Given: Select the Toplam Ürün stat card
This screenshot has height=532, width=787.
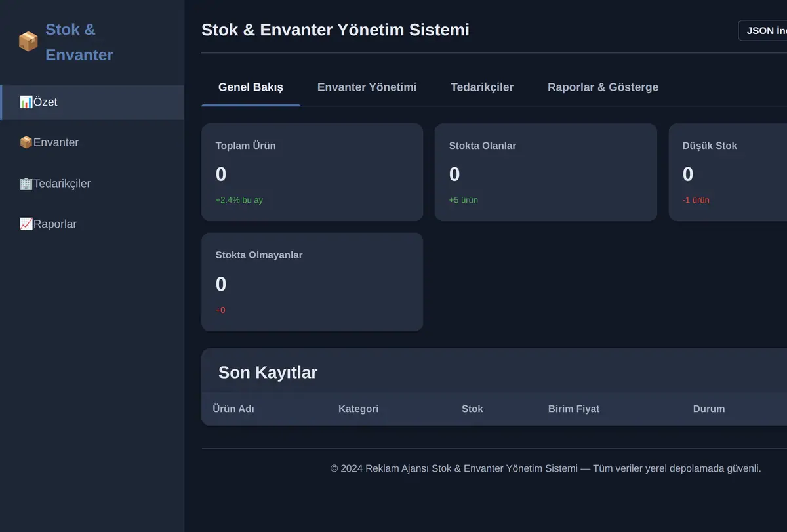Looking at the screenshot, I should [312, 173].
